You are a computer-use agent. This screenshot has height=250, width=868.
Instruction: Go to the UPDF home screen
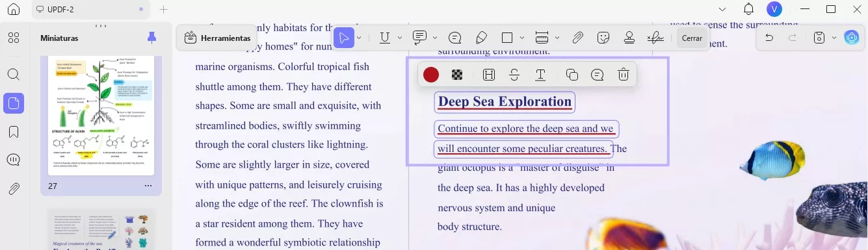pyautogui.click(x=14, y=9)
